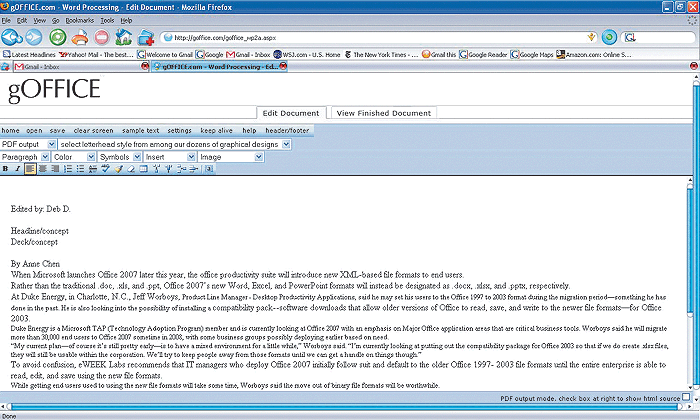Open the File menu
The image size is (700, 420).
coord(6,20)
